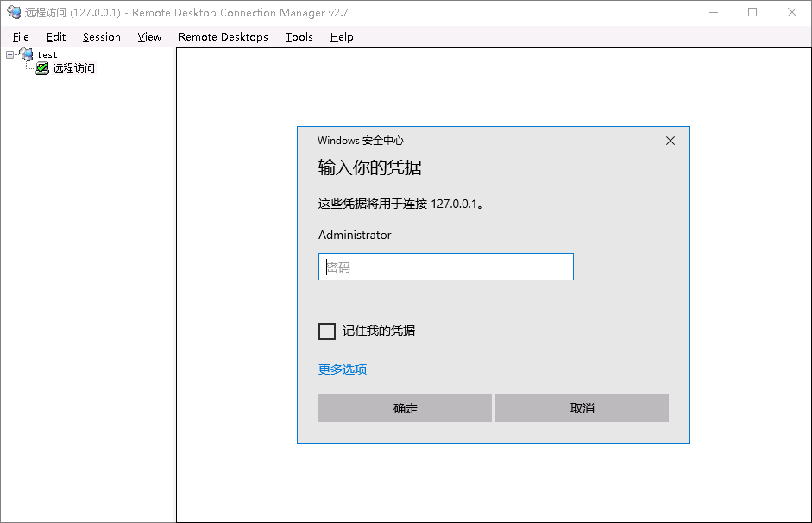Open the Edit menu
The width and height of the screenshot is (812, 523).
point(56,37)
